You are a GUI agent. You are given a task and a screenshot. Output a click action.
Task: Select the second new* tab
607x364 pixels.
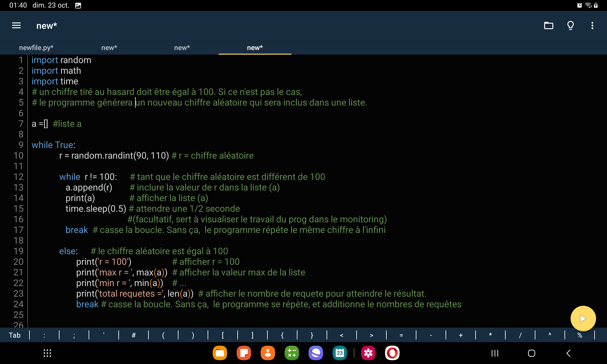[x=182, y=48]
